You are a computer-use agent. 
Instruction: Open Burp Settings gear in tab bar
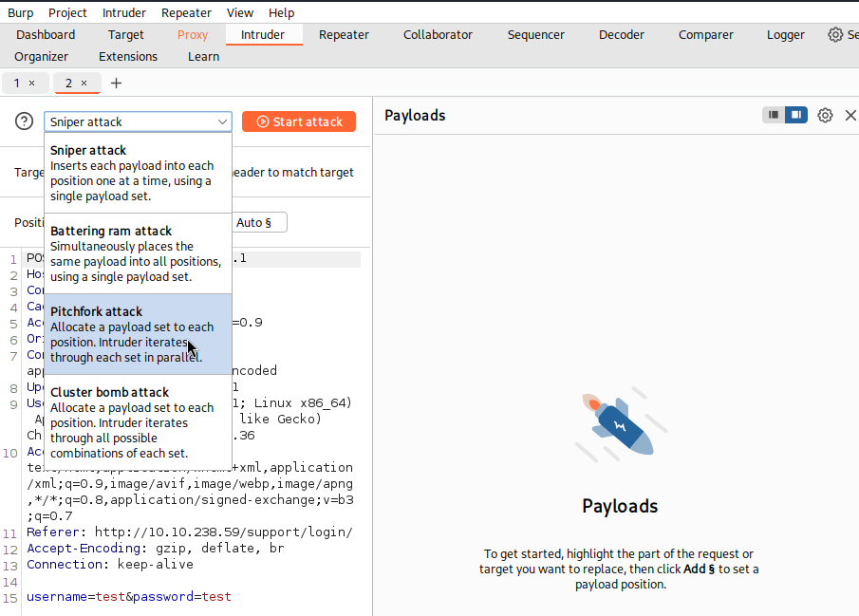835,34
